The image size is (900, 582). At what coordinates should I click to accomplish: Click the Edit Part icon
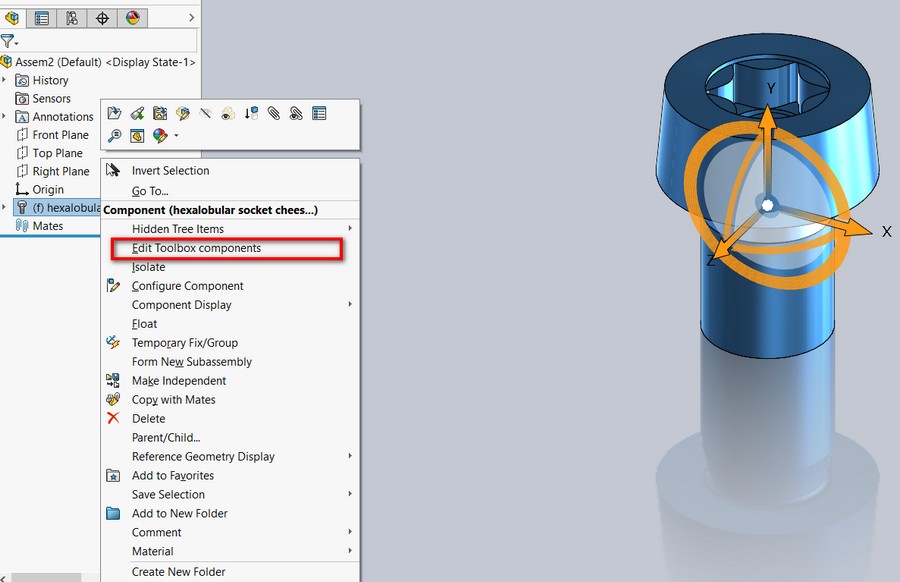tap(183, 113)
